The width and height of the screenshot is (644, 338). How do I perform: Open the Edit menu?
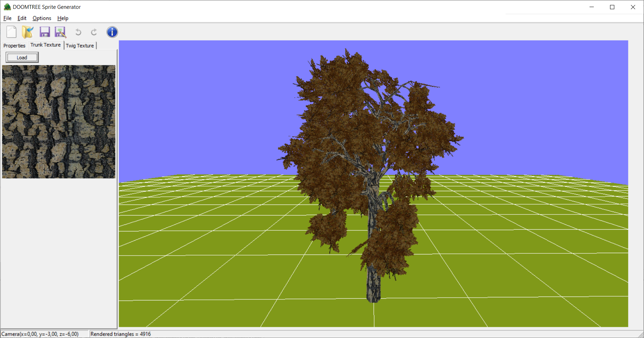(x=22, y=18)
